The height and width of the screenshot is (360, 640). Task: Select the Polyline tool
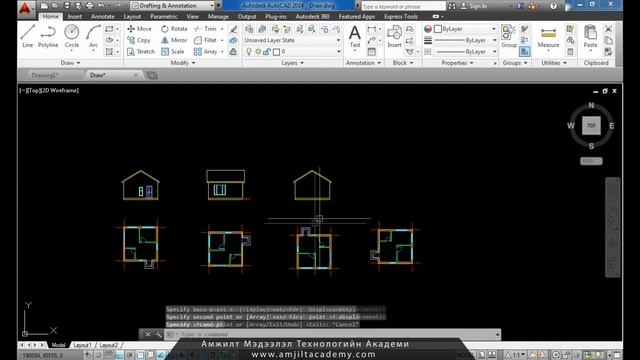point(48,37)
